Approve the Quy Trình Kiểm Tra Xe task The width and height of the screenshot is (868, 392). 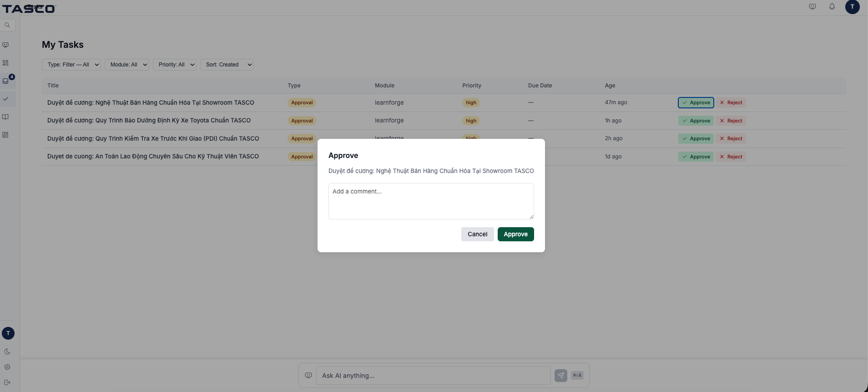tap(696, 138)
